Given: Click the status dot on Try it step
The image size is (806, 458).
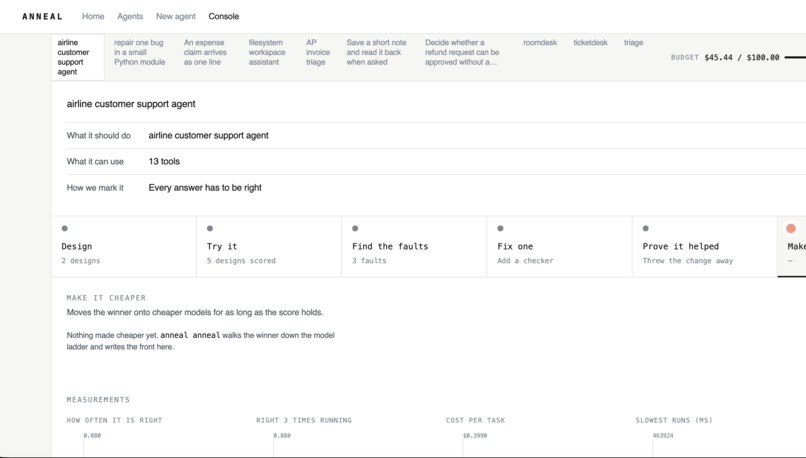Looking at the screenshot, I should (x=210, y=228).
